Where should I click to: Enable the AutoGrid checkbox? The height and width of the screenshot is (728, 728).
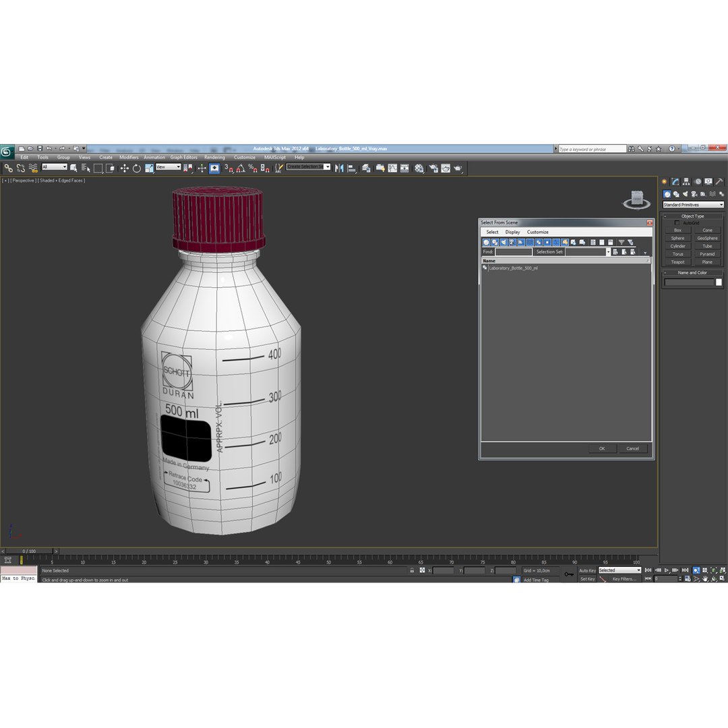pos(677,223)
